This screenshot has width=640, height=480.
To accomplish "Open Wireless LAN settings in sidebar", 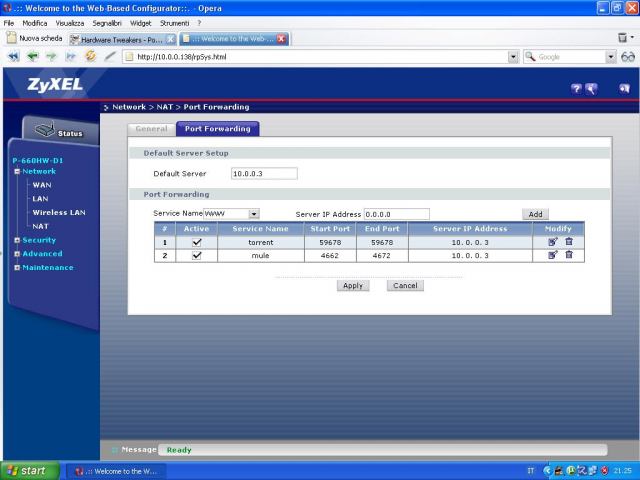I will [x=58, y=212].
